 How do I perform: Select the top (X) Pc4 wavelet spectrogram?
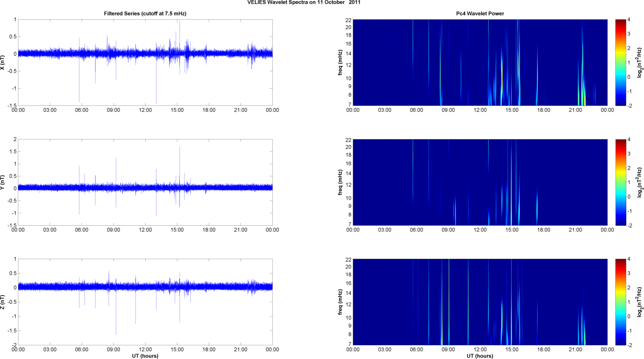pyautogui.click(x=480, y=62)
